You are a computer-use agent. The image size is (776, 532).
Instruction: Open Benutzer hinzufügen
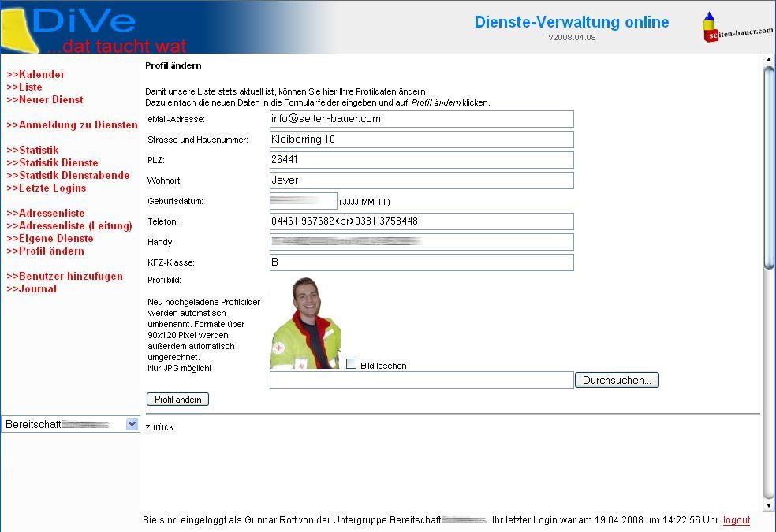pyautogui.click(x=65, y=277)
